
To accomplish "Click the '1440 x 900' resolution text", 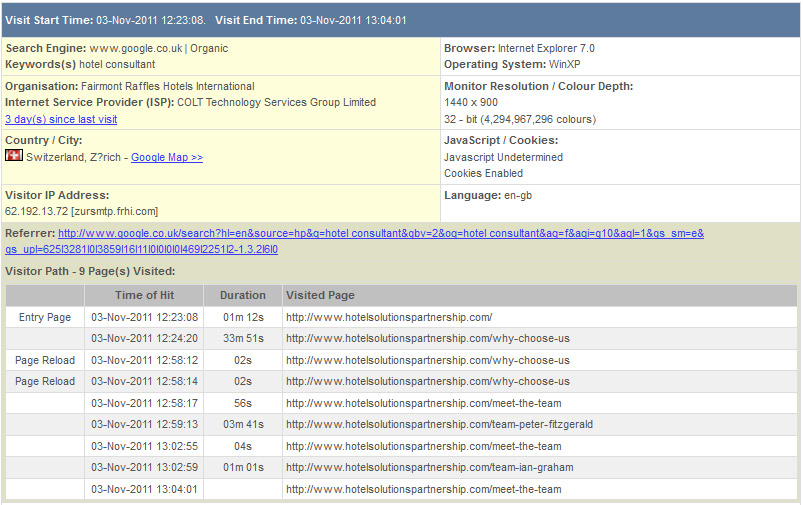I will pyautogui.click(x=471, y=102).
